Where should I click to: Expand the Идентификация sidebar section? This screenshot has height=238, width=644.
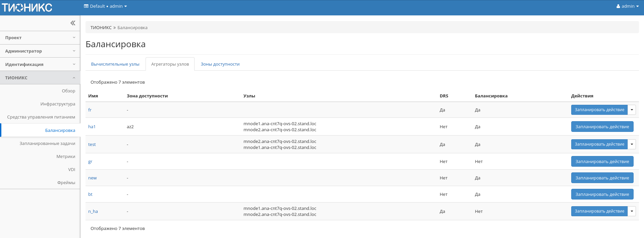[x=40, y=65]
